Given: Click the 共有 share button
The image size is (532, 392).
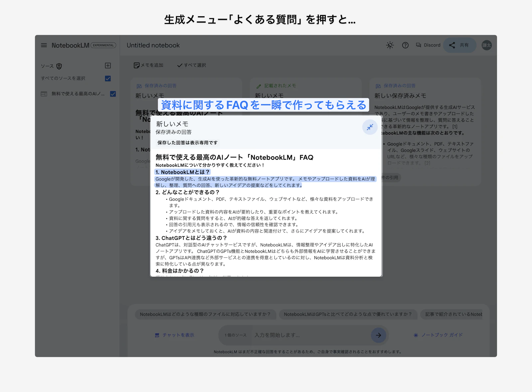Looking at the screenshot, I should 459,45.
